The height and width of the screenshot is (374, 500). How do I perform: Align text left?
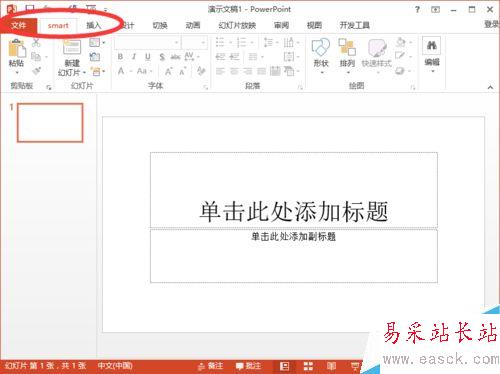[220, 71]
